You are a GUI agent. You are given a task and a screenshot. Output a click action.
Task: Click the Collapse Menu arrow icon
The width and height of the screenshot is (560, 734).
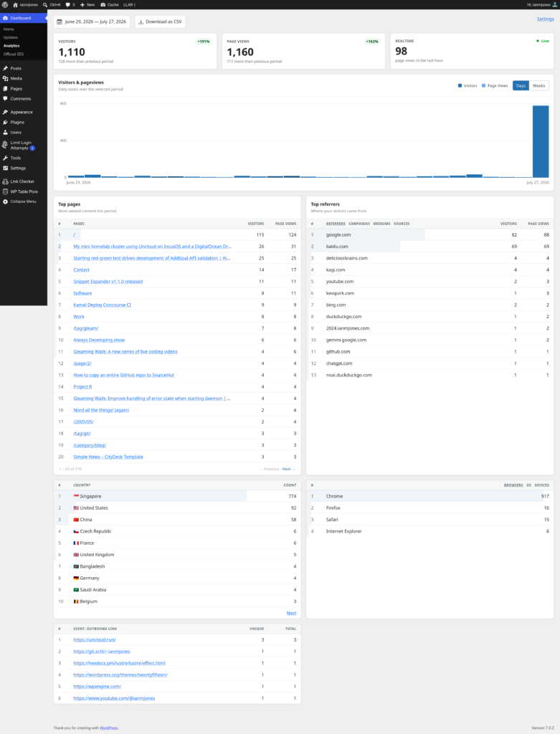click(5, 201)
